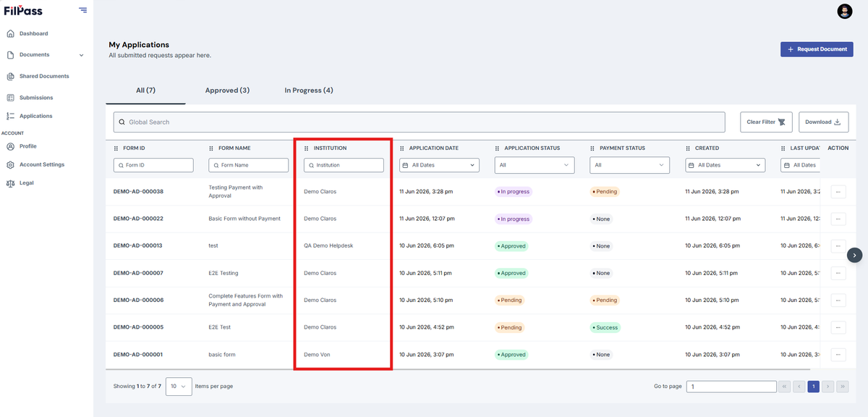Switch to the In Progress (4) tab
Screen dimensions: 868x417
(309, 90)
